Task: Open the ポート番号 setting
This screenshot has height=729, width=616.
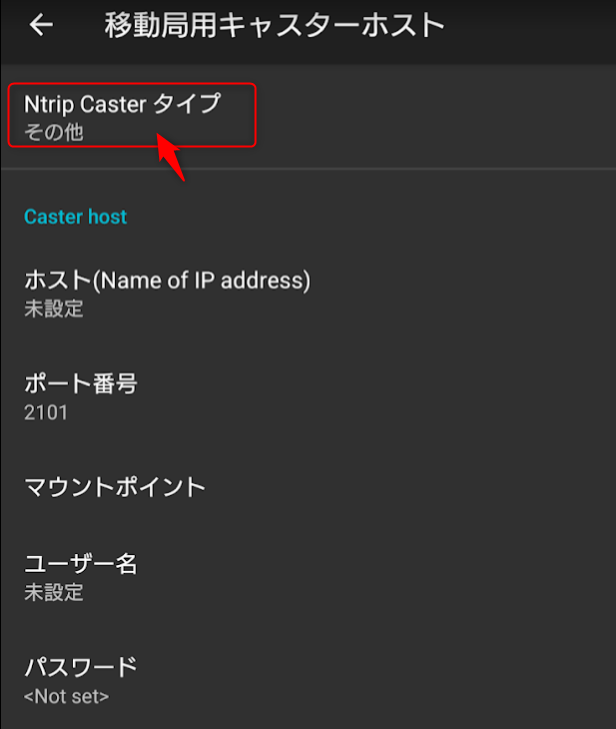Action: tap(80, 384)
